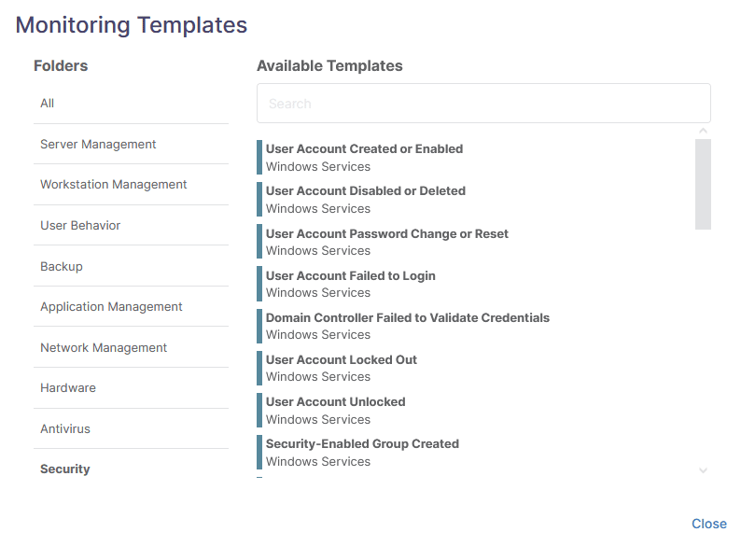Select the All folder
The height and width of the screenshot is (560, 755).
pyautogui.click(x=131, y=104)
